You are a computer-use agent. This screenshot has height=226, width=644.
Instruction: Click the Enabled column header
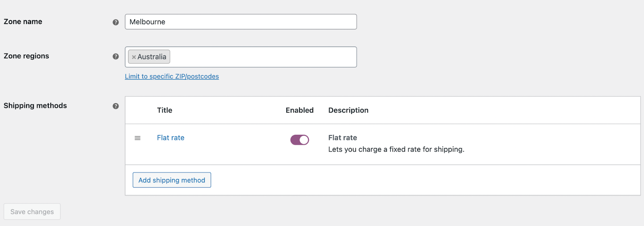click(299, 110)
